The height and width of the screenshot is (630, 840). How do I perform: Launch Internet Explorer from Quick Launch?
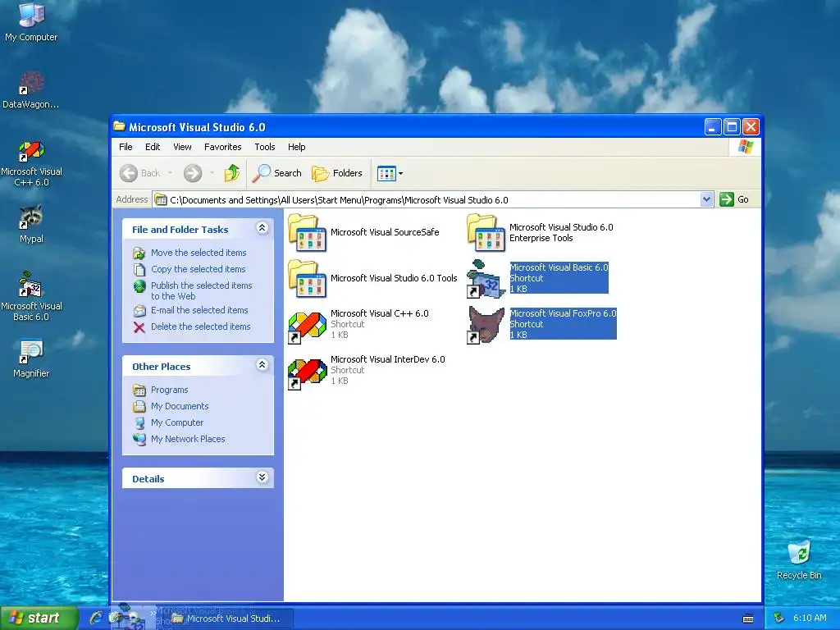[x=96, y=618]
